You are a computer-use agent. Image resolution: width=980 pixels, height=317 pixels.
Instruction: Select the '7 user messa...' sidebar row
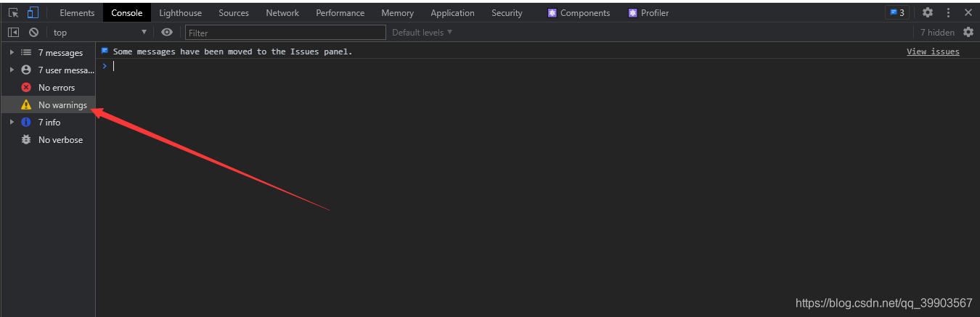(x=48, y=70)
